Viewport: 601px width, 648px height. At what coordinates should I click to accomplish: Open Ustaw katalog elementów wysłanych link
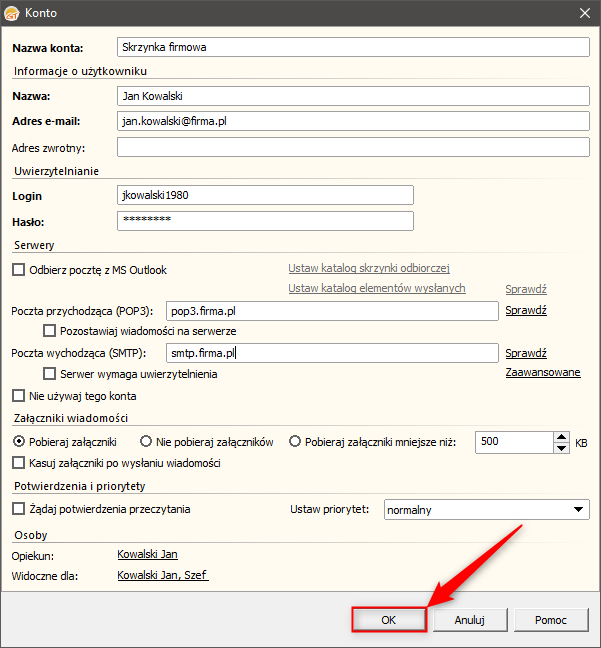(x=377, y=288)
